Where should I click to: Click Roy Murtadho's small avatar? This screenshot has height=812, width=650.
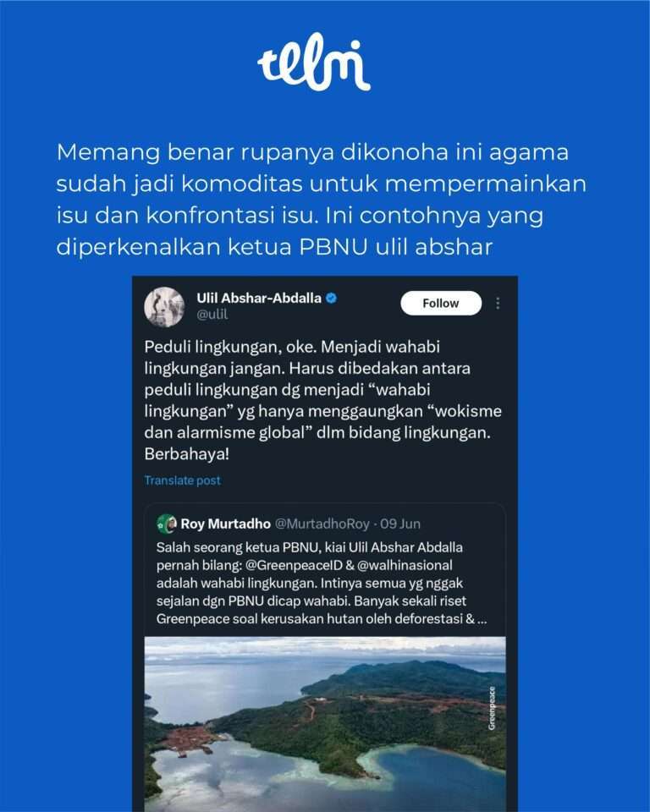tap(167, 524)
